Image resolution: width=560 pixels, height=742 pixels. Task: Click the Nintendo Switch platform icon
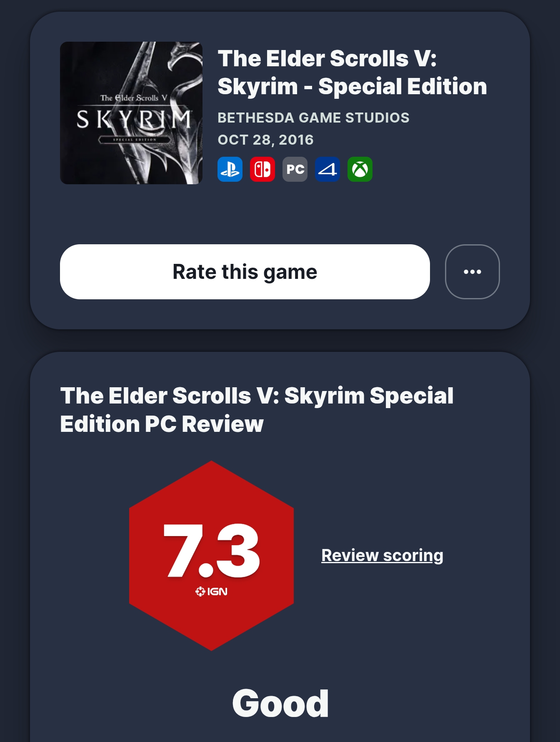262,169
